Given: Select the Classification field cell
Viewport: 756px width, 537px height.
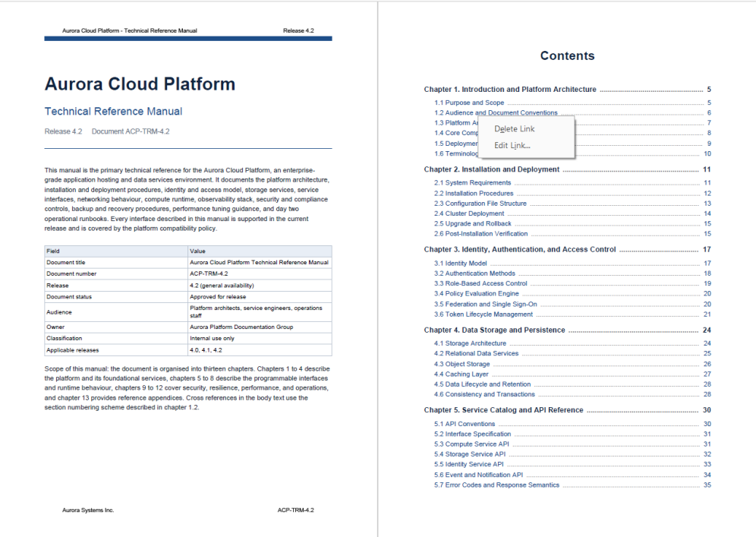Looking at the screenshot, I should [x=115, y=339].
